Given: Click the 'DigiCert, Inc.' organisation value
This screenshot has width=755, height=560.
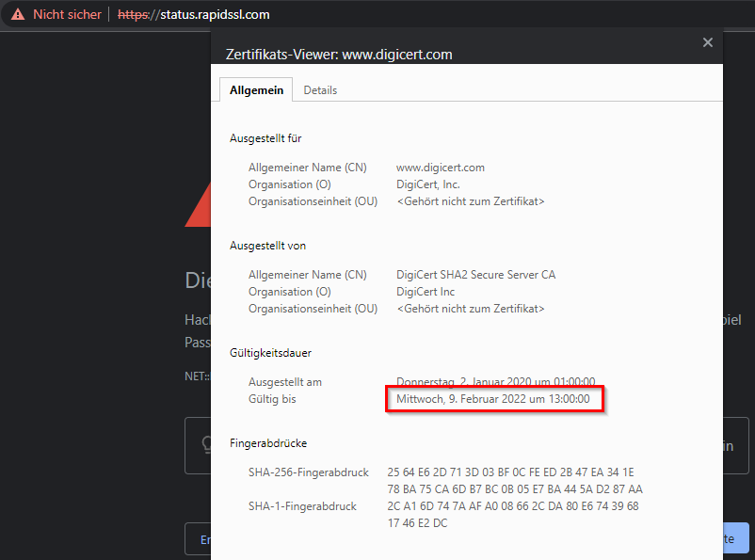Looking at the screenshot, I should point(428,184).
